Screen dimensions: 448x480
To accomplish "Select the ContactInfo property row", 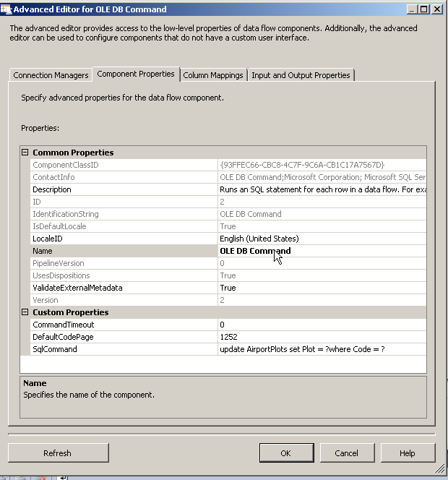I will pos(228,177).
